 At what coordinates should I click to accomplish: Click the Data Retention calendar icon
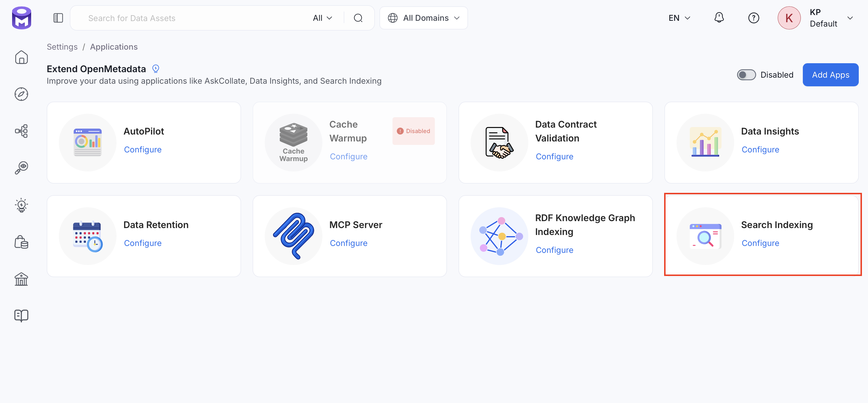tap(88, 236)
